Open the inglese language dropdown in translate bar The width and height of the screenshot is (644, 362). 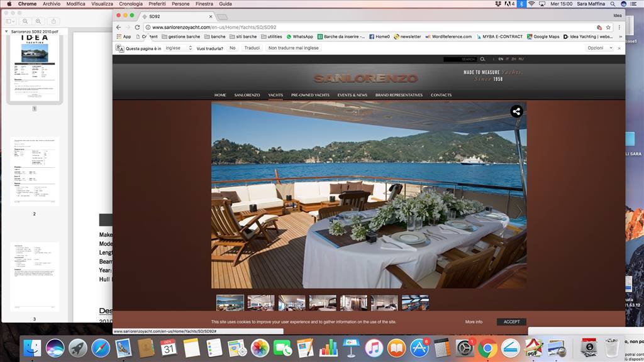[179, 48]
